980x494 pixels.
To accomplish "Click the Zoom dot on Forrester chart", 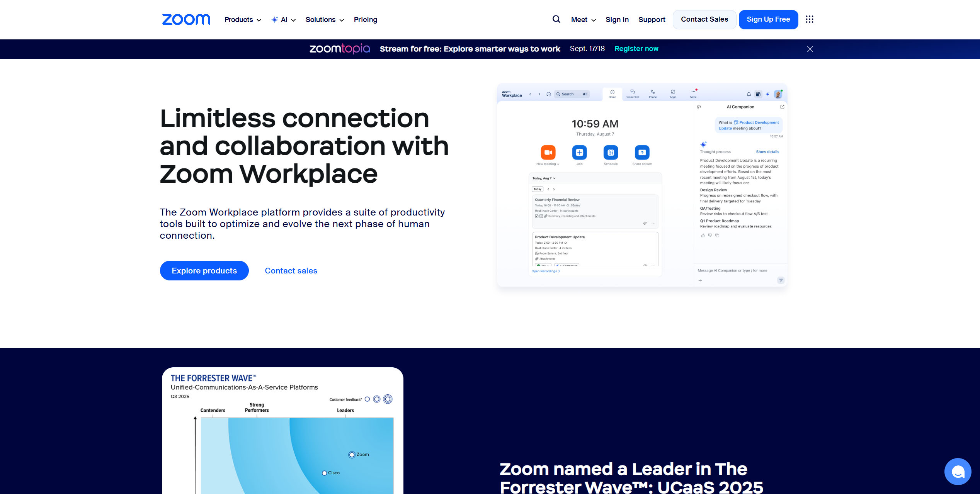I will tap(352, 455).
